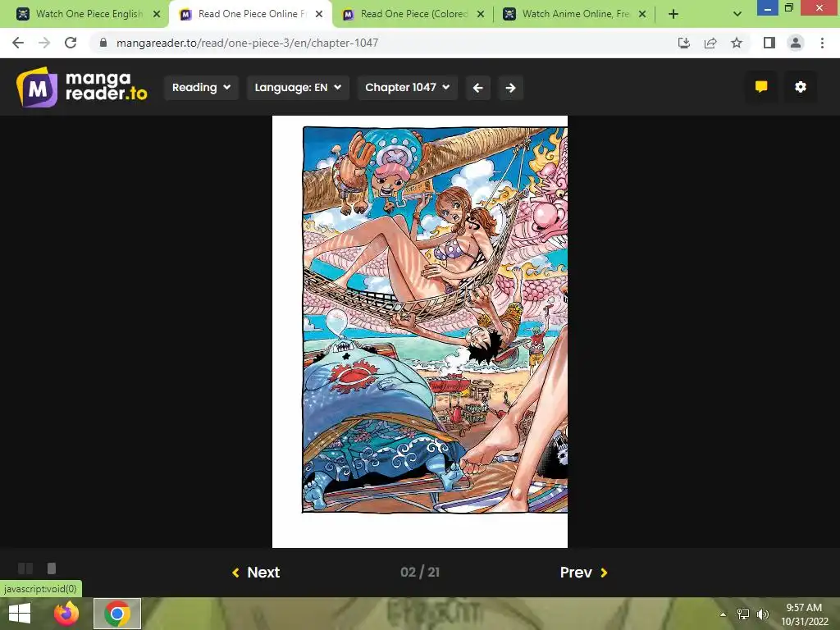Click the 02 / 21 page counter
This screenshot has width=840, height=630.
tap(420, 572)
